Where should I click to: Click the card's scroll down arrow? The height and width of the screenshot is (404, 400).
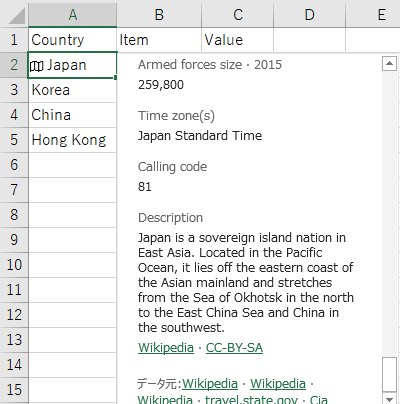[389, 399]
